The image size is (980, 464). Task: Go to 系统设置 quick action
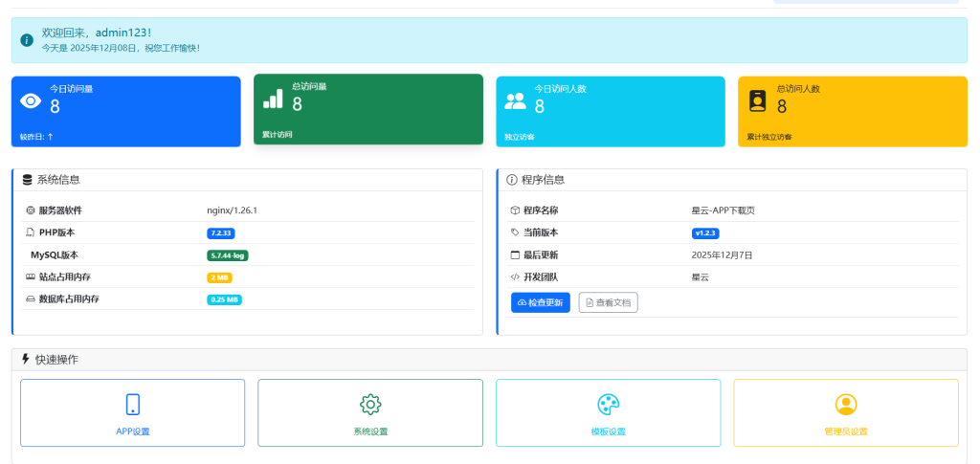pos(370,431)
